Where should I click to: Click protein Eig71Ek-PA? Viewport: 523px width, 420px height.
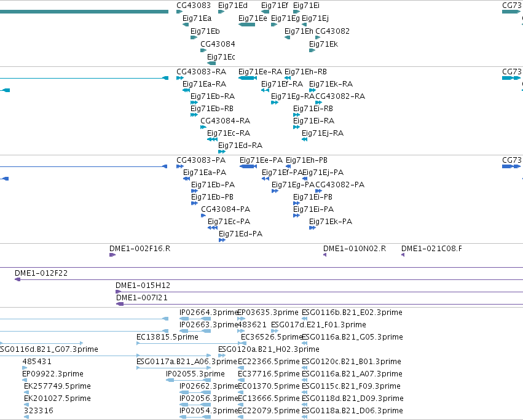point(331,222)
